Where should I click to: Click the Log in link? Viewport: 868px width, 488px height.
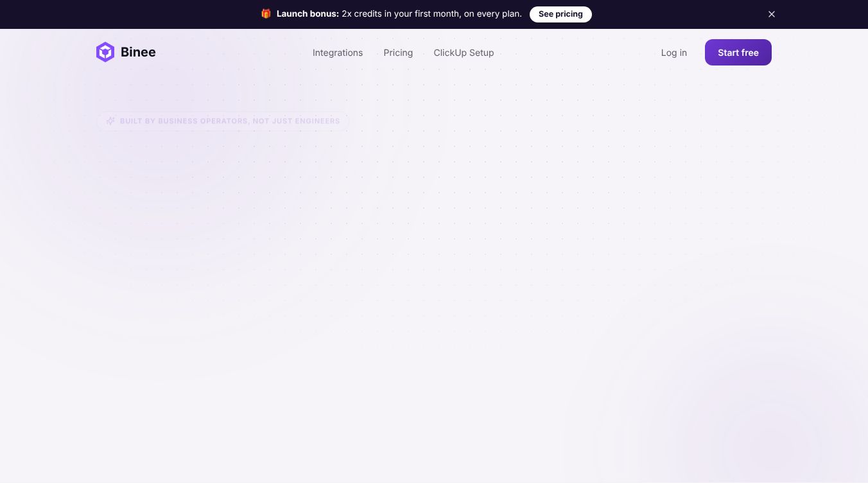[674, 53]
